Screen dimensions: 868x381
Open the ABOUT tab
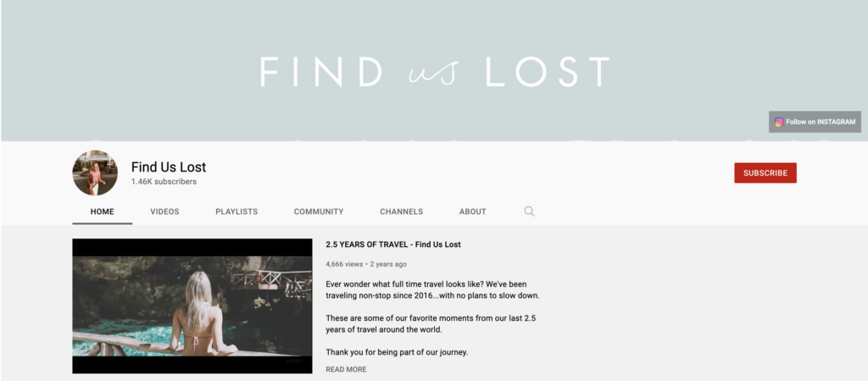click(473, 211)
